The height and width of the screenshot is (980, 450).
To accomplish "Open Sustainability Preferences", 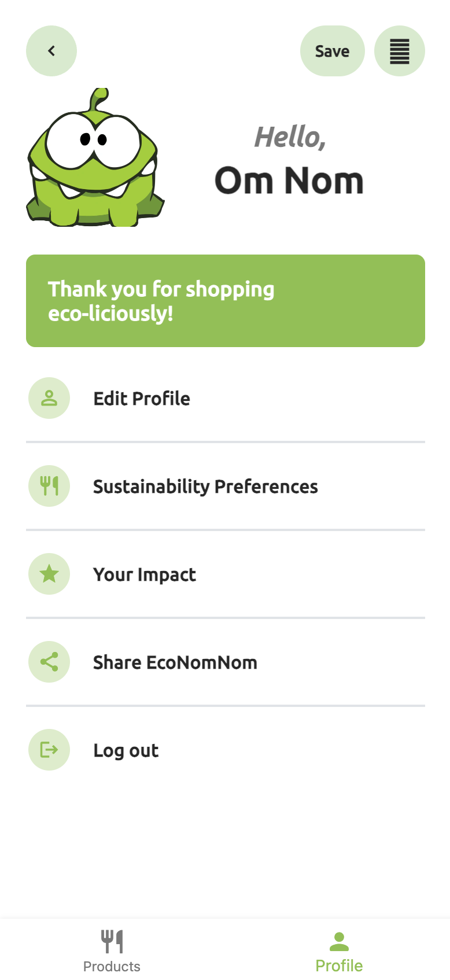I will [205, 487].
